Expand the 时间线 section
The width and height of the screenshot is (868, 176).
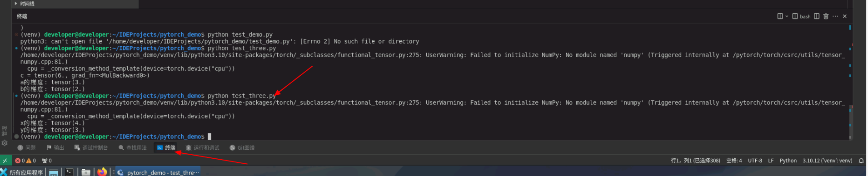[x=24, y=4]
